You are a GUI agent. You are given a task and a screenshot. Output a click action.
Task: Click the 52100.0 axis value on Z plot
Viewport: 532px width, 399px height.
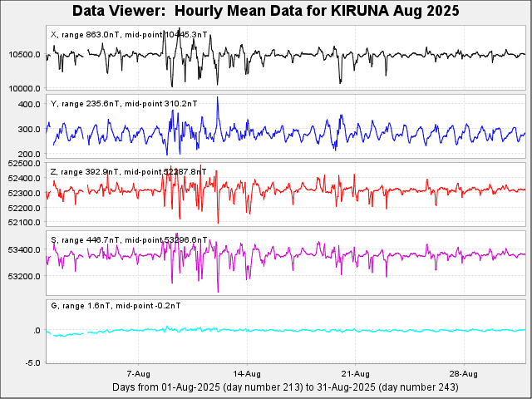click(x=22, y=222)
